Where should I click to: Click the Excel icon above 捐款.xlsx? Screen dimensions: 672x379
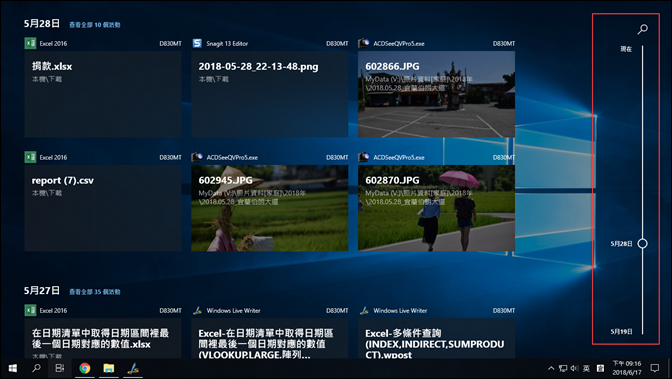tap(30, 43)
